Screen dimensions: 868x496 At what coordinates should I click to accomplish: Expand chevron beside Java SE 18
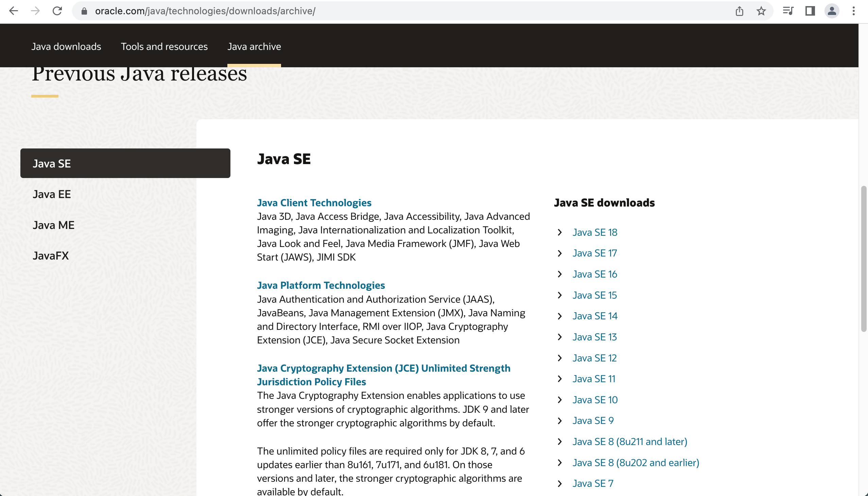tap(560, 232)
